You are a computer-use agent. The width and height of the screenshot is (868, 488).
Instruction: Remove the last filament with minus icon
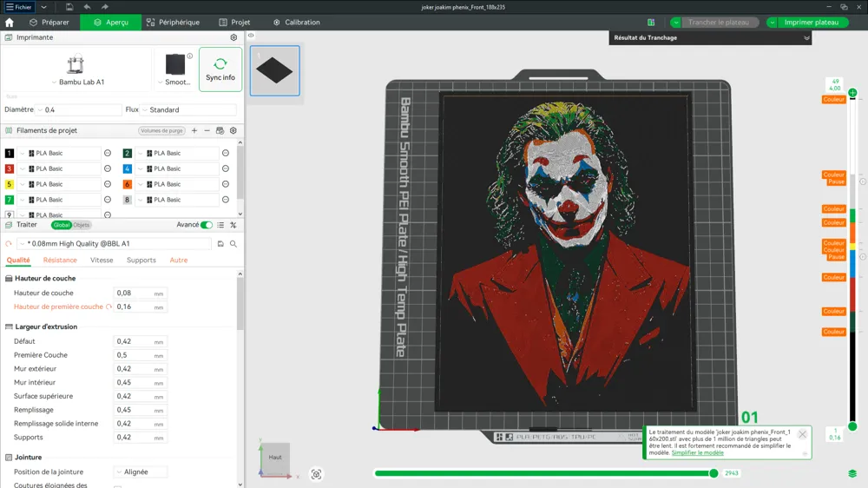tap(207, 131)
